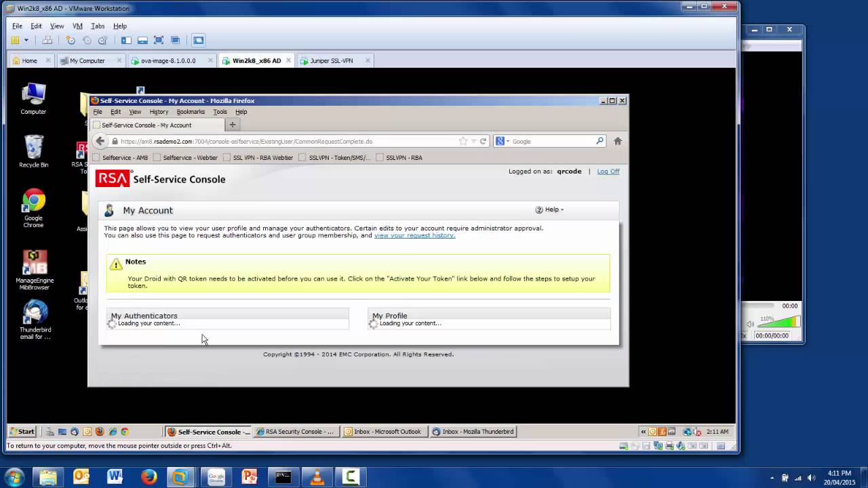Screen dimensions: 868x488
Task: Switch to the Home tab in VMware
Action: pos(29,60)
